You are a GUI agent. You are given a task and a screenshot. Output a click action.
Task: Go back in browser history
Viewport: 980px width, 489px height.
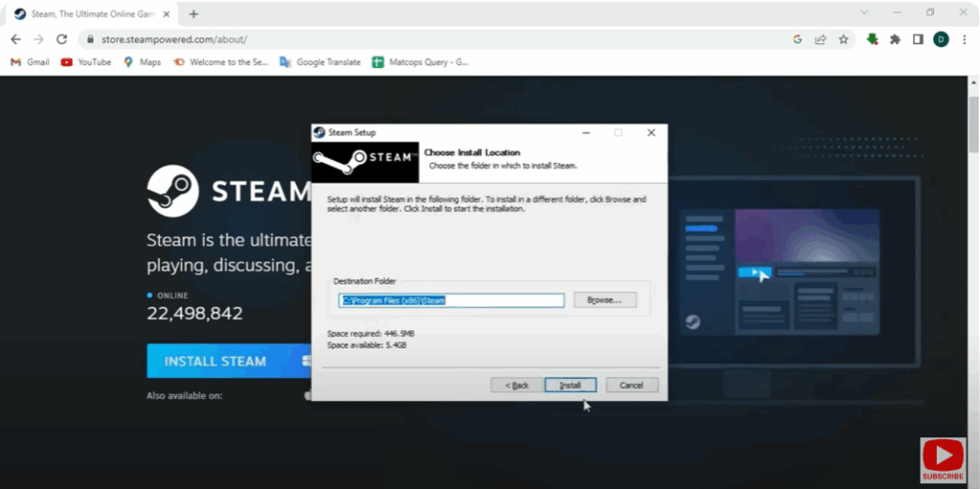click(15, 39)
